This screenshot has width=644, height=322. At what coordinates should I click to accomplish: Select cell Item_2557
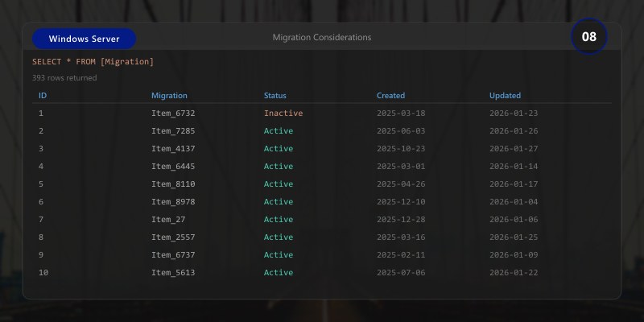click(173, 237)
